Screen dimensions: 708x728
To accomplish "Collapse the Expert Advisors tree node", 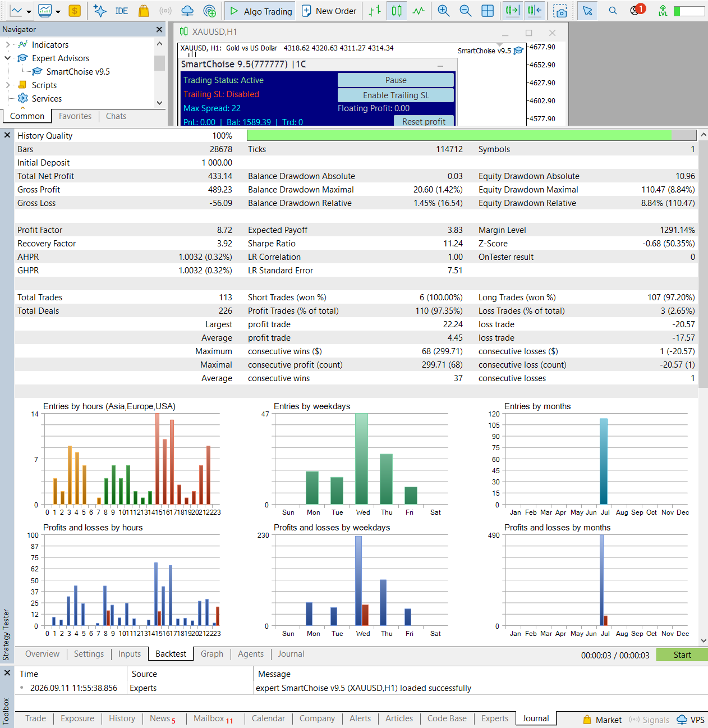I will pos(7,58).
